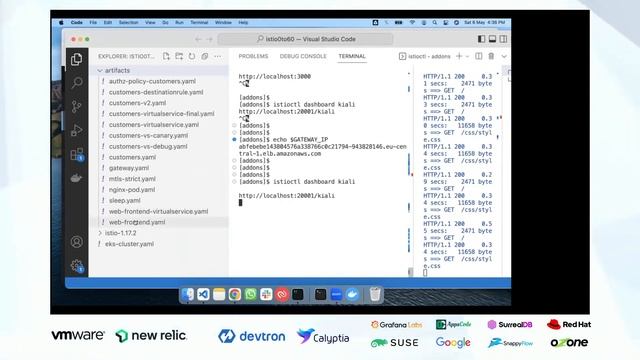Open the Accounts menu icon
The height and width of the screenshot is (360, 640).
pos(76,242)
